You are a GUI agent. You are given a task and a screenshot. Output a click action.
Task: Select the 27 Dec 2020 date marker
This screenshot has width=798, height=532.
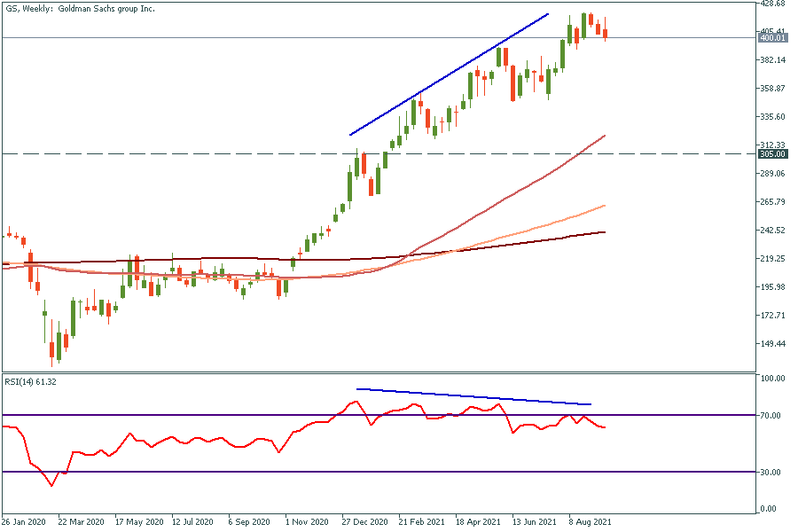[x=365, y=522]
